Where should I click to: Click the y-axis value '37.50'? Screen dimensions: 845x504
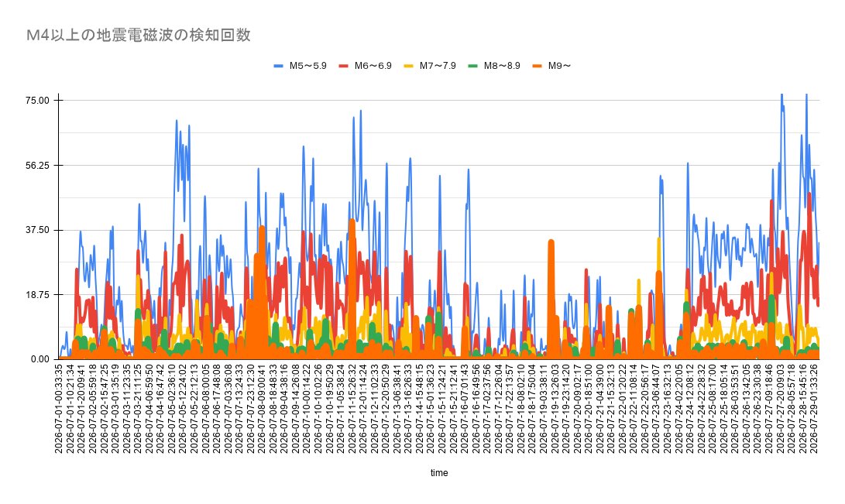[38, 230]
